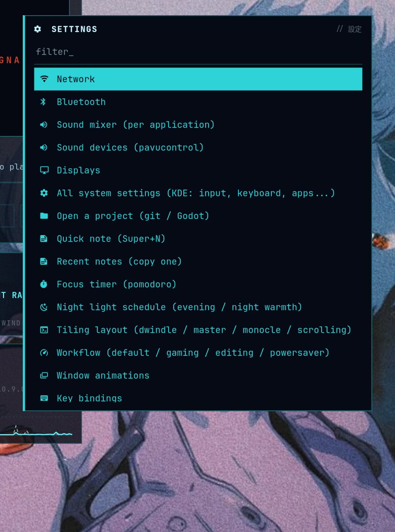Open All system settings (KDE) entry
395x532 pixels.
(x=198, y=193)
